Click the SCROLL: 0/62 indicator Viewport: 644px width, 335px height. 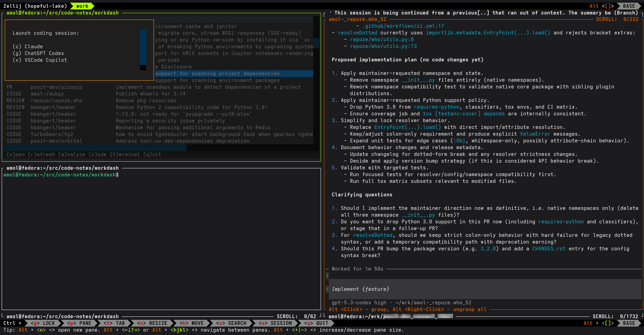tap(296, 316)
